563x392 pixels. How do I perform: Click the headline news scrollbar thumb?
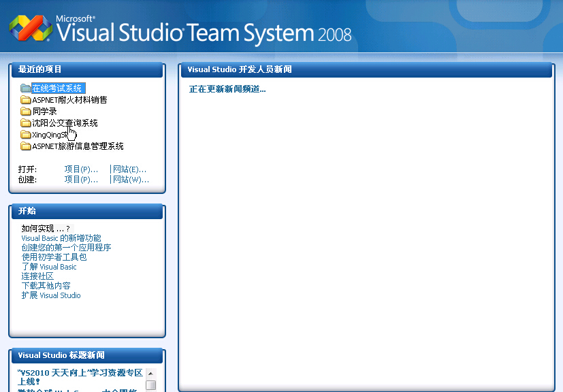pos(151,385)
